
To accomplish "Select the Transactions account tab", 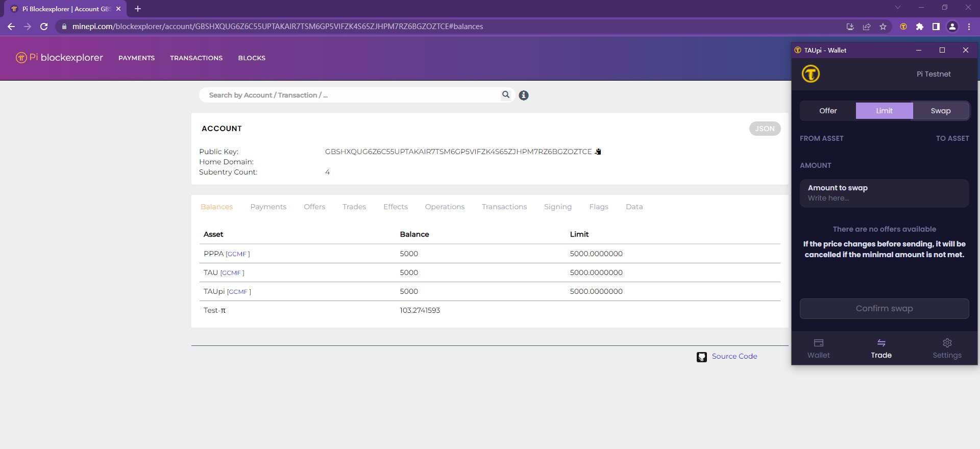I will click(x=504, y=207).
